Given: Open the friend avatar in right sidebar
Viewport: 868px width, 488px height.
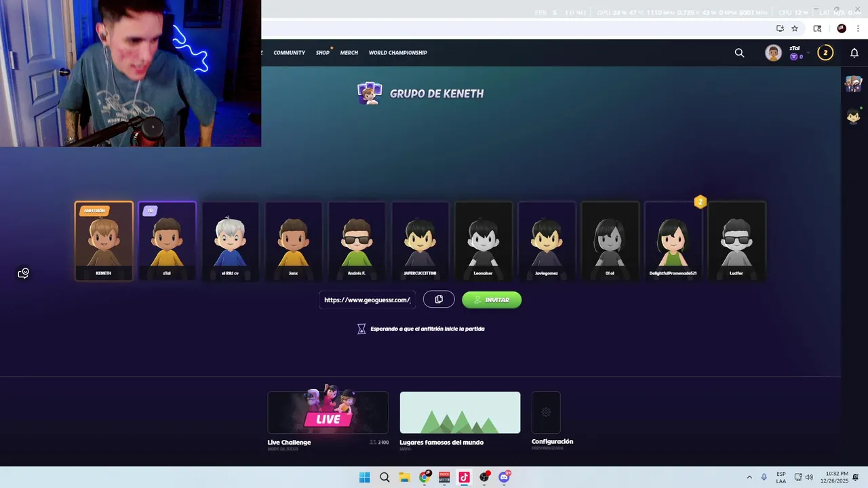Looking at the screenshot, I should [854, 116].
